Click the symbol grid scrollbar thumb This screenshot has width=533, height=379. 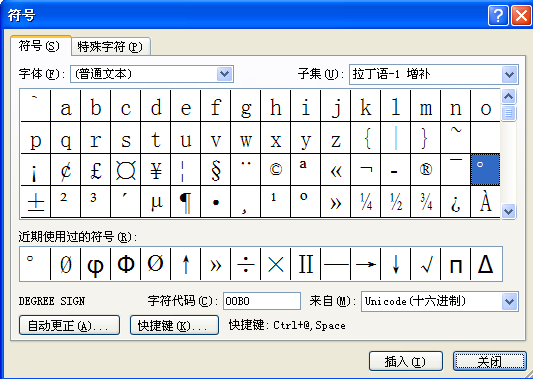coord(509,113)
